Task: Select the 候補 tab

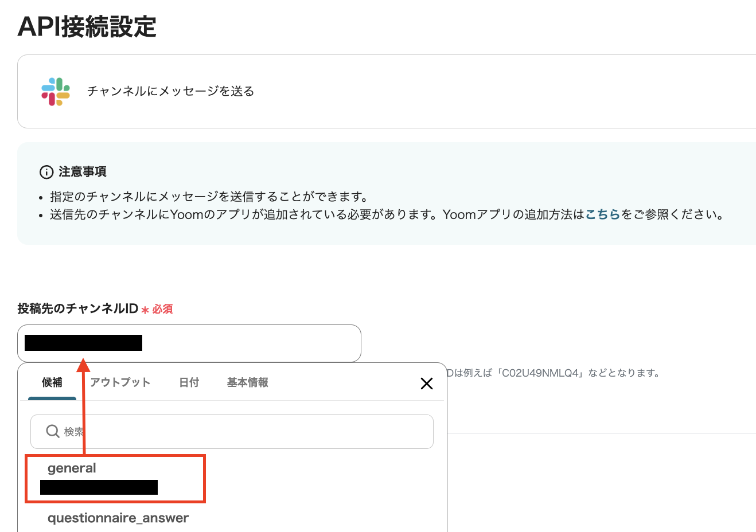Action: (x=52, y=382)
